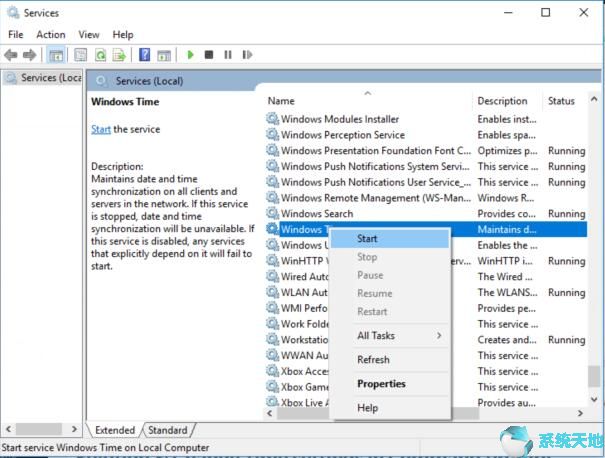Screen dimensions: 605x458
Task: Click the Restart Service toolbar icon
Action: (x=247, y=55)
